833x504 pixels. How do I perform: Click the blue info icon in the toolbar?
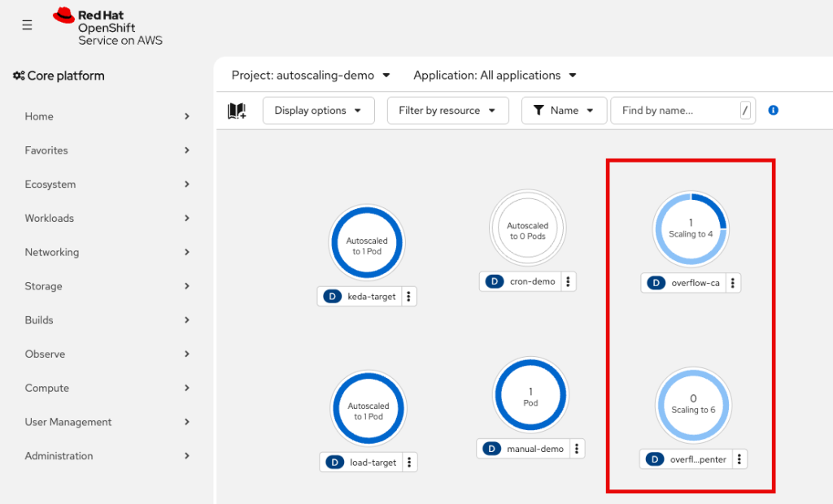(773, 110)
